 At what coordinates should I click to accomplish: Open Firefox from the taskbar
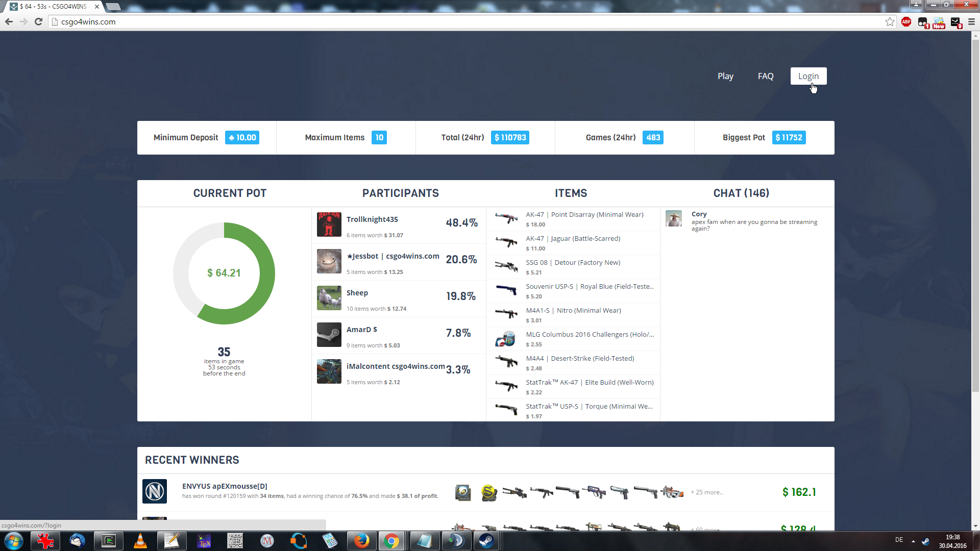click(361, 541)
